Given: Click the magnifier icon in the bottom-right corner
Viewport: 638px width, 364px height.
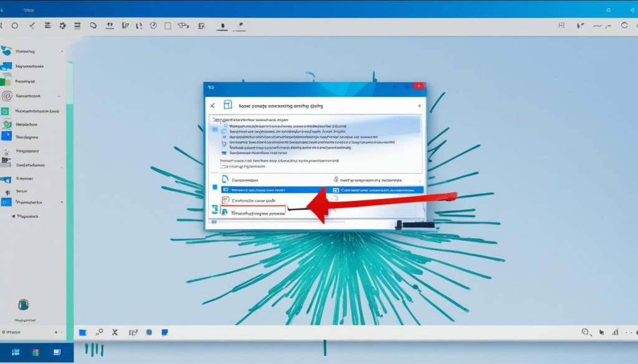Looking at the screenshot, I should coord(584,332).
